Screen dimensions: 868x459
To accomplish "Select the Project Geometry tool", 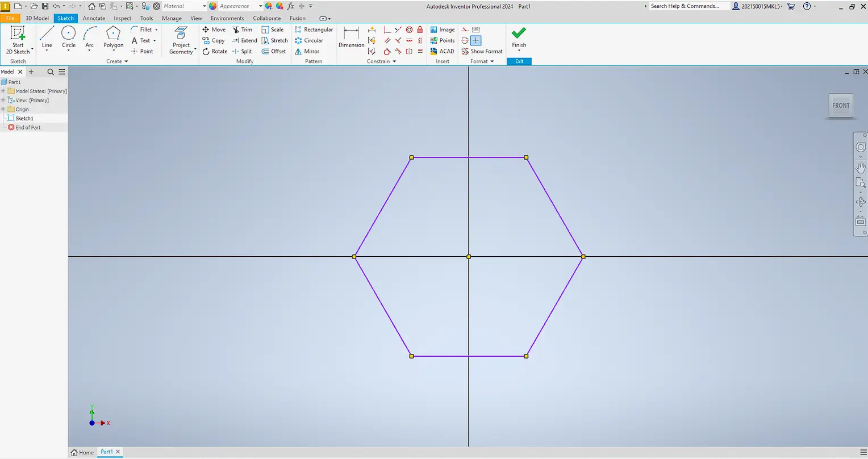I will coord(180,40).
